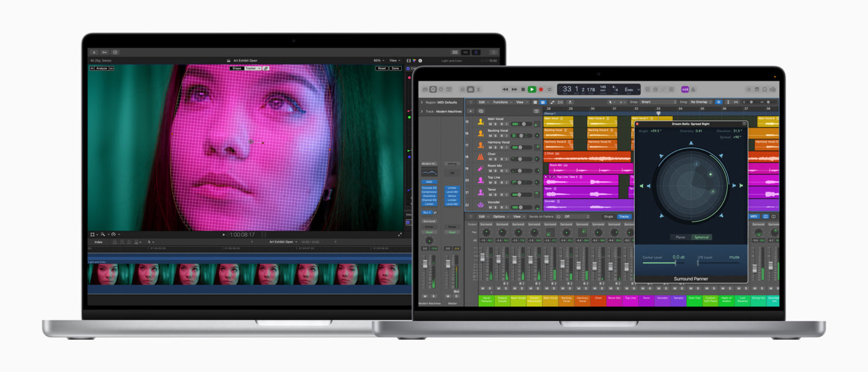Click the link icon beside Tracker
This screenshot has width=868, height=372.
[266, 68]
